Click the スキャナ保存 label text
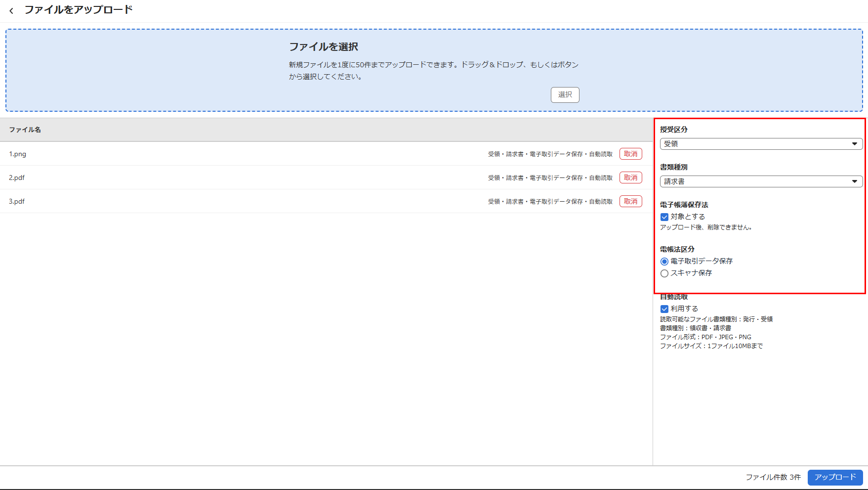The width and height of the screenshot is (868, 490). [691, 273]
